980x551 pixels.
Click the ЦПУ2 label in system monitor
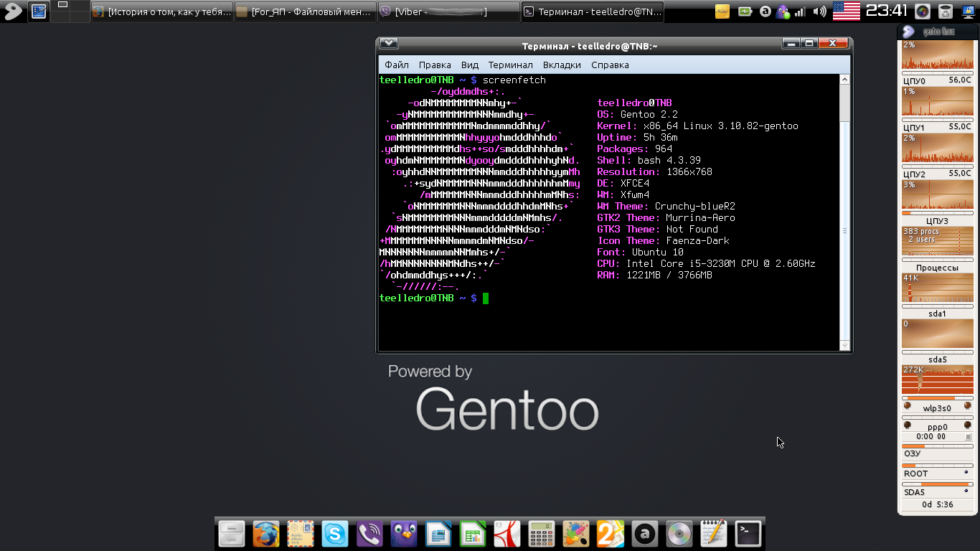click(x=914, y=174)
